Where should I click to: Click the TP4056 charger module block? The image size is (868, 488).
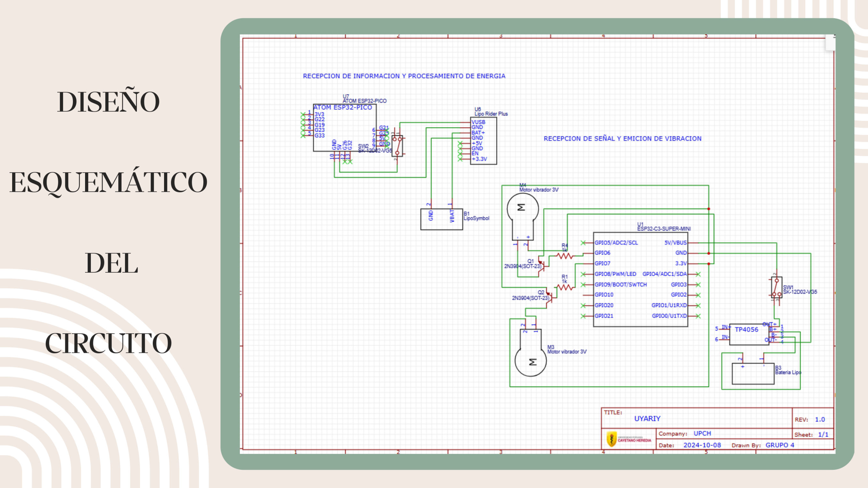749,334
